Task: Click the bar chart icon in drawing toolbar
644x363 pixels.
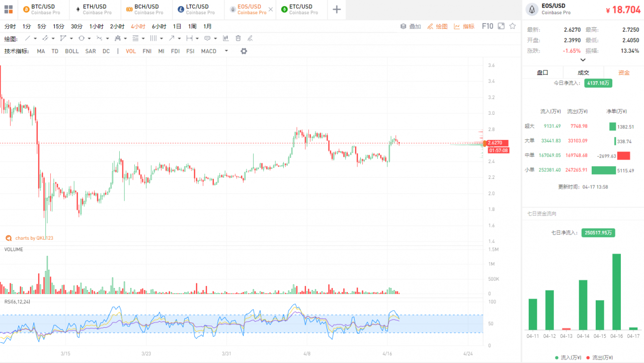Action: (x=225, y=38)
